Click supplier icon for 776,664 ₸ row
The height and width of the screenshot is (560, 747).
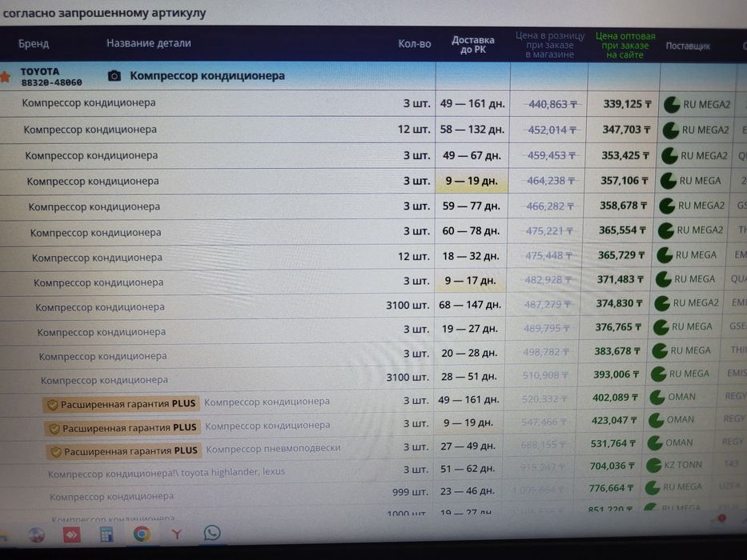(652, 488)
